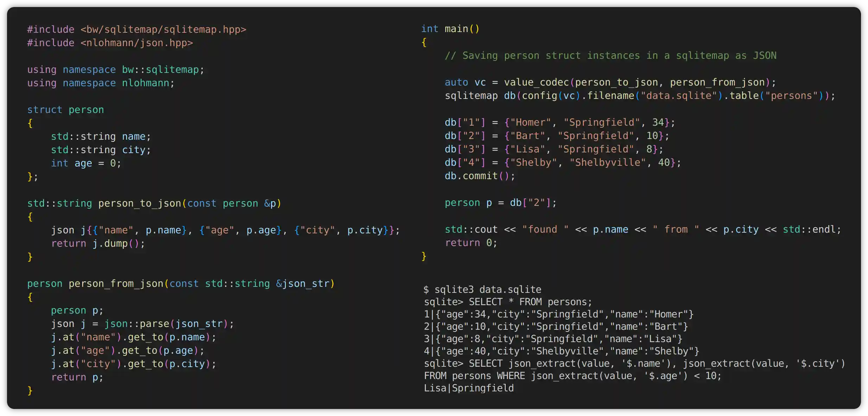868x416 pixels.
Task: Place cursor on 'int age = 0;' line
Action: pyautogui.click(x=86, y=163)
